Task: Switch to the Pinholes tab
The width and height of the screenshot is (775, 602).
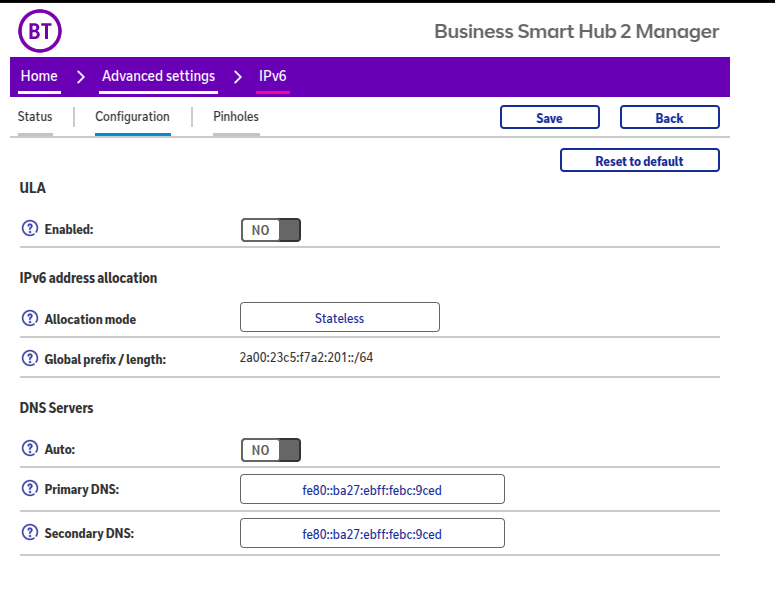Action: click(236, 117)
